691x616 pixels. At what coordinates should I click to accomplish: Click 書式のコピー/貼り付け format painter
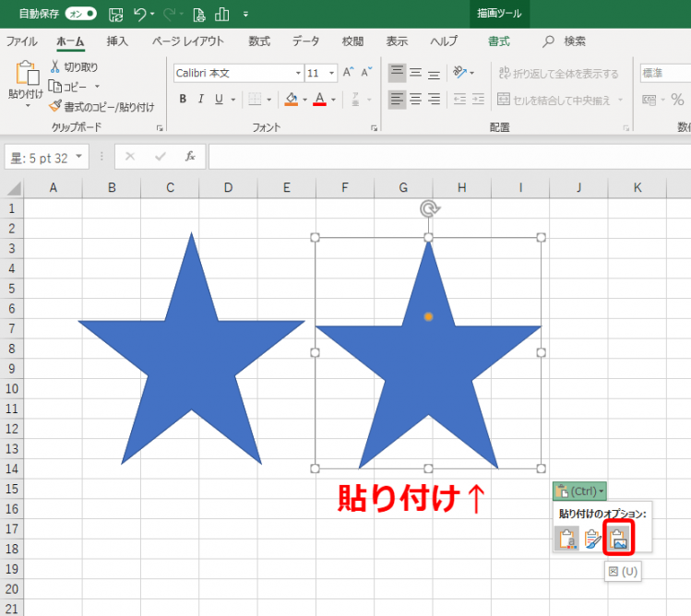click(x=101, y=107)
